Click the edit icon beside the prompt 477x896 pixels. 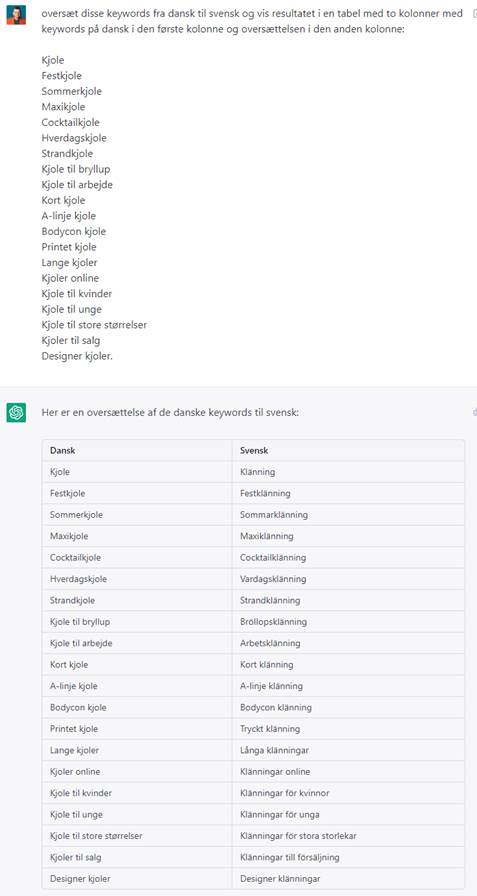point(474,14)
